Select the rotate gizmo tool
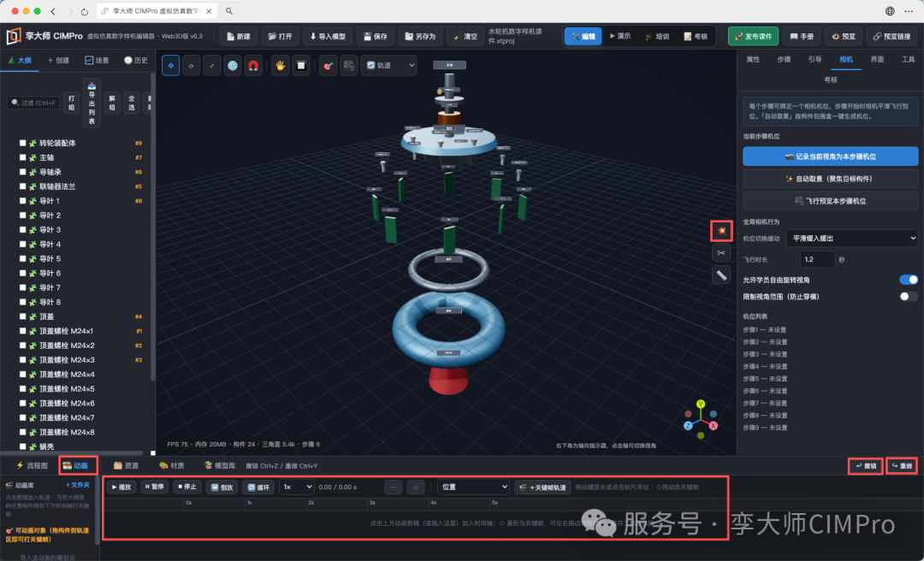 pyautogui.click(x=191, y=65)
